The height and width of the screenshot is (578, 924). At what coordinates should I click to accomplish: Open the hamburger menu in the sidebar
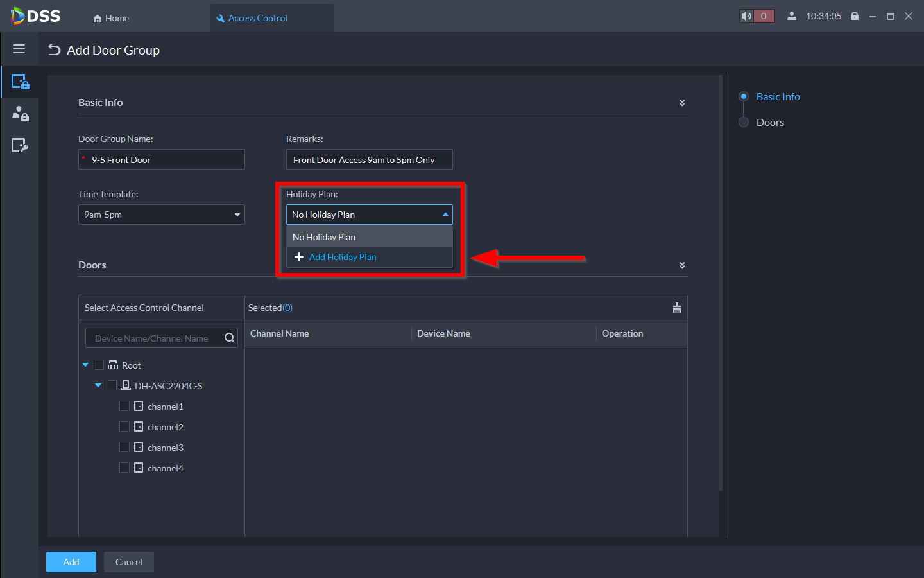tap(19, 49)
